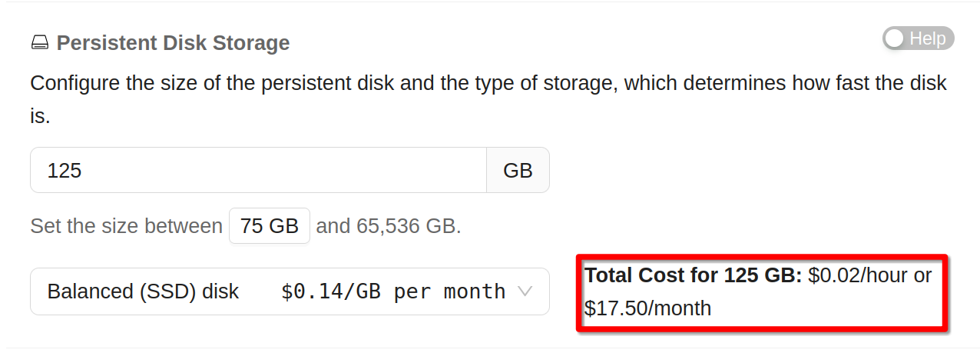Screen dimensions: 980x353
Task: Click the white knob of the Help switch
Action: pos(896,38)
